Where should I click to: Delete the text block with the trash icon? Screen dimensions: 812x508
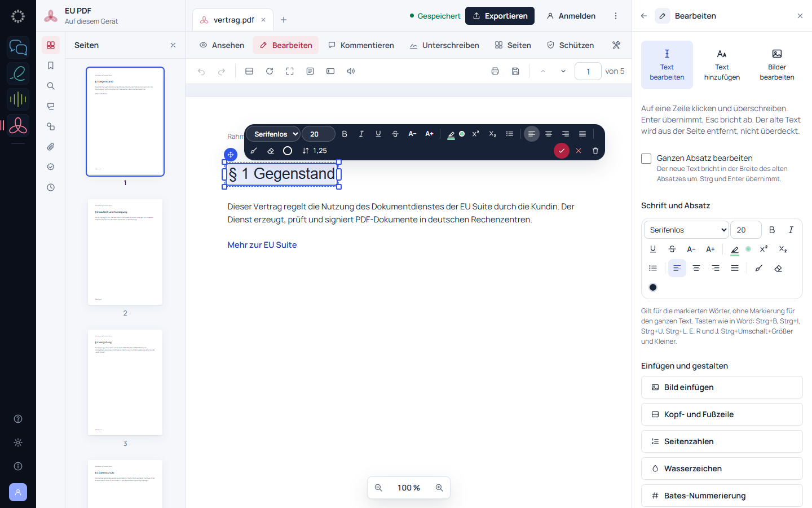point(595,151)
